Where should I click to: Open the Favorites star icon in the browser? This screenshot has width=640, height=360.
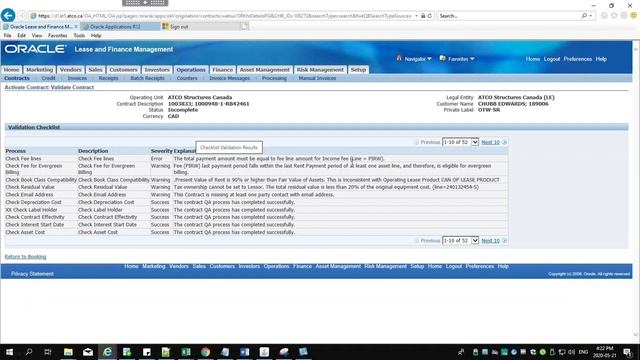614,16
